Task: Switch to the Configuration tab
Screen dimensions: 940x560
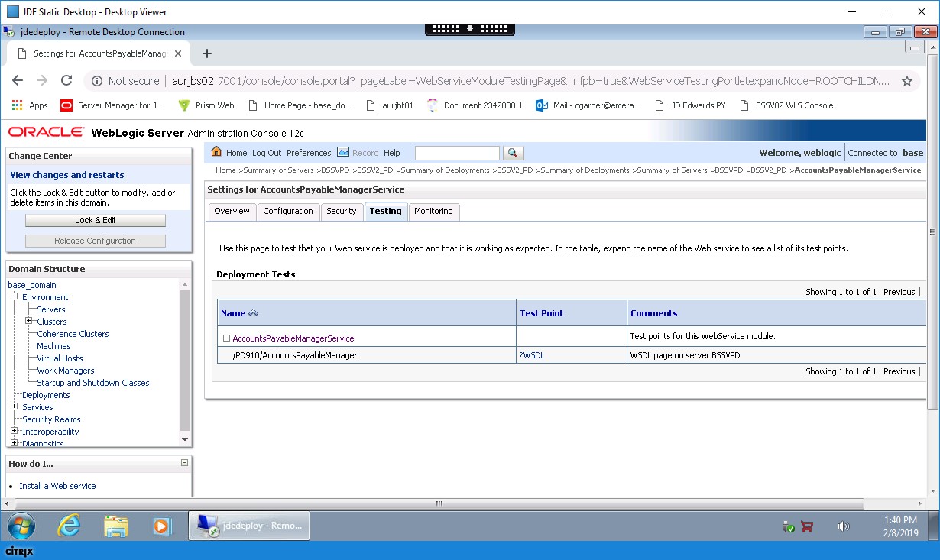Action: (288, 212)
